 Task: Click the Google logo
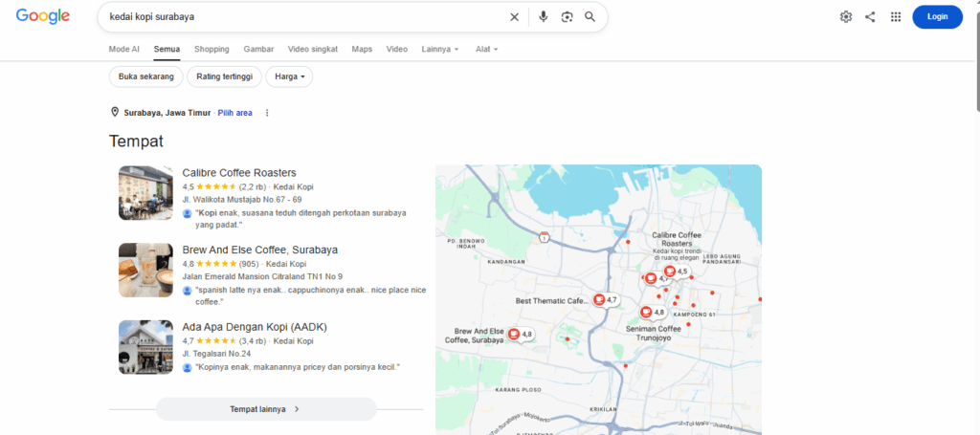click(x=42, y=17)
